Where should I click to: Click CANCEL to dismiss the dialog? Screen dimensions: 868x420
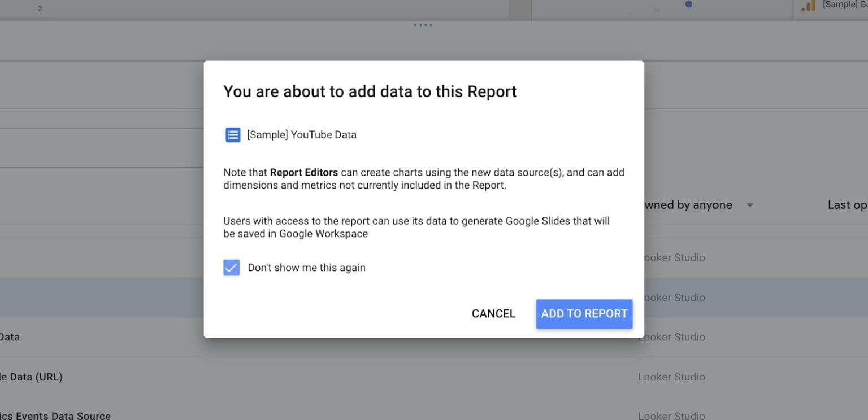pyautogui.click(x=493, y=313)
